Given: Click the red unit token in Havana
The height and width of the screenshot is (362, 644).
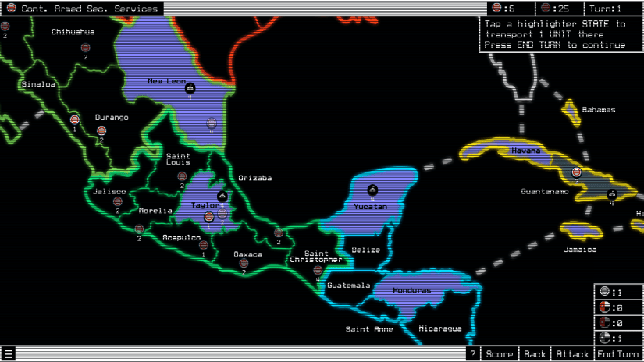Looking at the screenshot, I should (x=577, y=172).
